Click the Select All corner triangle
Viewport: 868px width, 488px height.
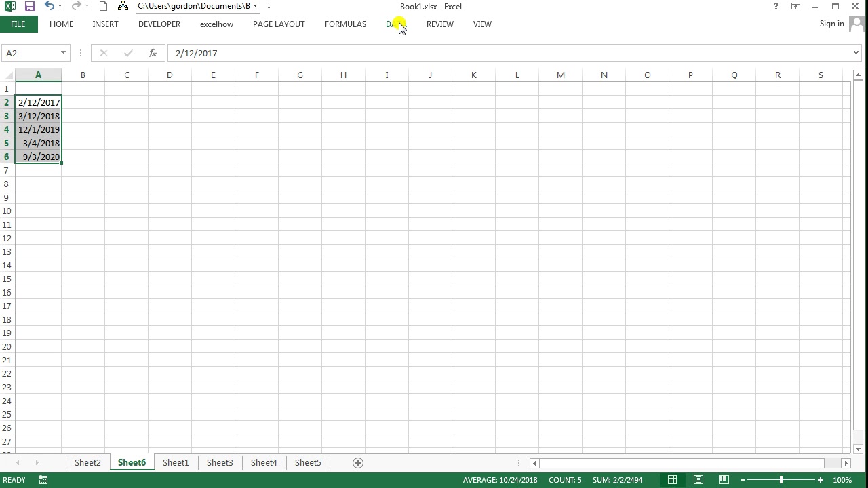click(x=7, y=75)
